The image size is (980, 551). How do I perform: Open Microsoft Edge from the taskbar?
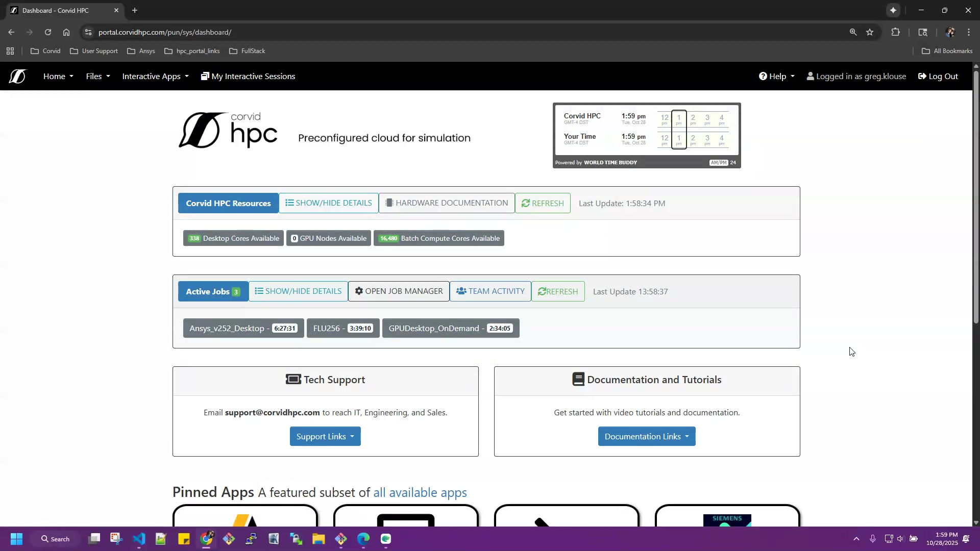(363, 539)
